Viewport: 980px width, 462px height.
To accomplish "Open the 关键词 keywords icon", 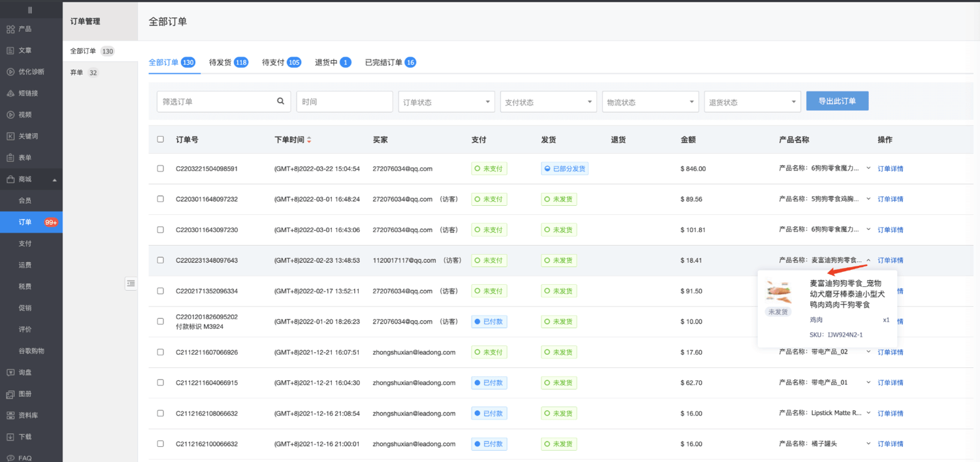I will (x=10, y=137).
